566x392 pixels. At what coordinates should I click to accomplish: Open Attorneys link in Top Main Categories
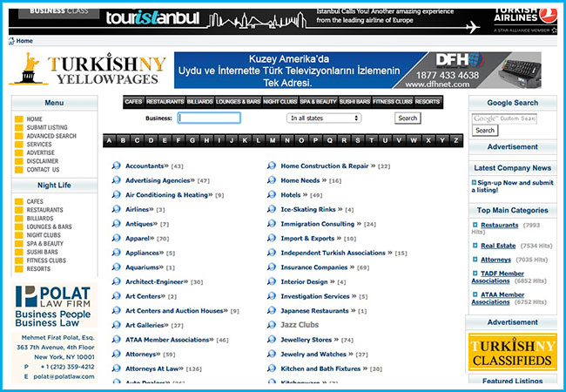click(x=495, y=260)
